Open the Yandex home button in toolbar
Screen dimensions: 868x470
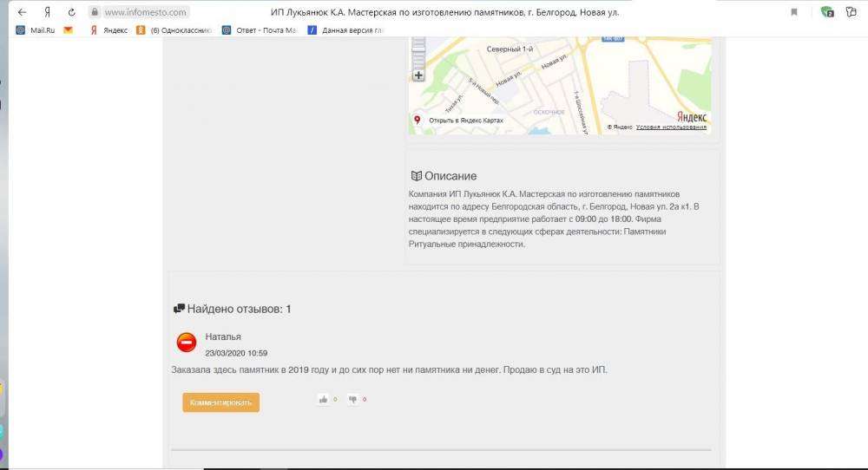point(47,12)
